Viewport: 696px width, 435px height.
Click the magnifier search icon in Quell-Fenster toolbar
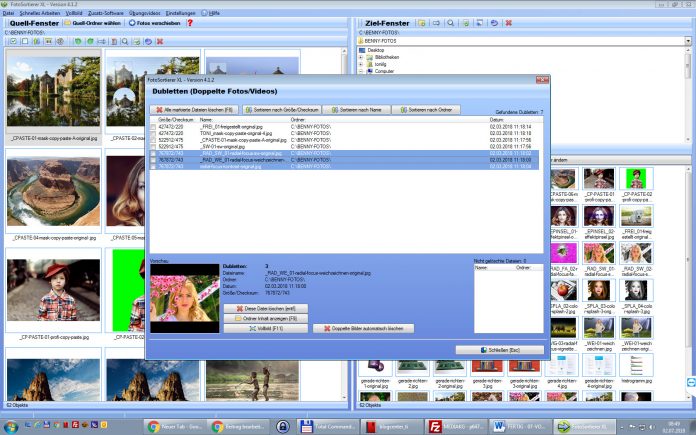click(x=125, y=41)
